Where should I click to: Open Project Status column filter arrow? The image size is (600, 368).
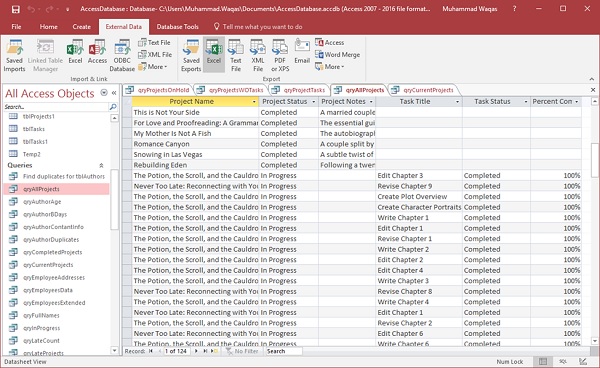coord(314,102)
